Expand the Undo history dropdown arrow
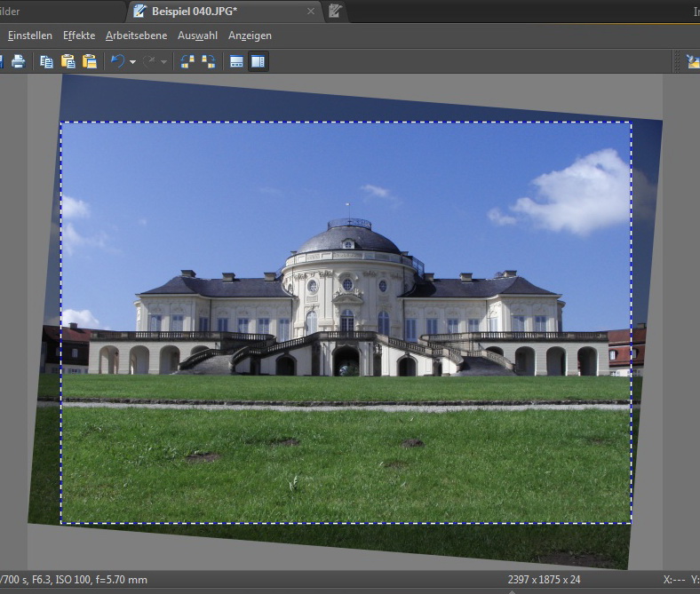 coord(132,62)
